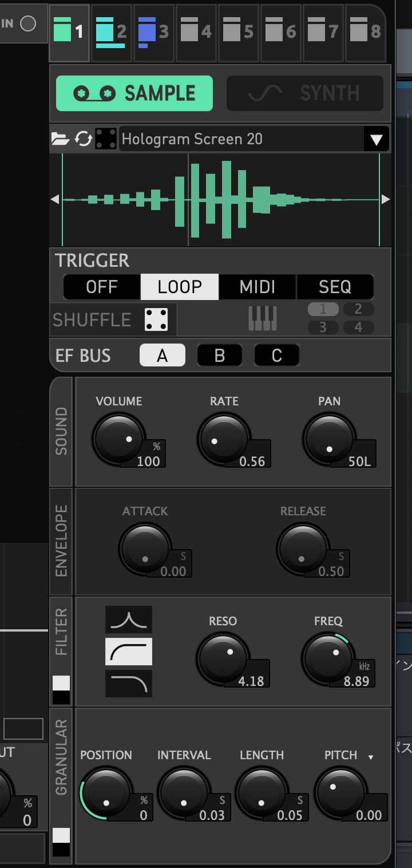Screen dimensions: 412x868
Task: Select the band-pass filter shape
Action: pyautogui.click(x=129, y=620)
